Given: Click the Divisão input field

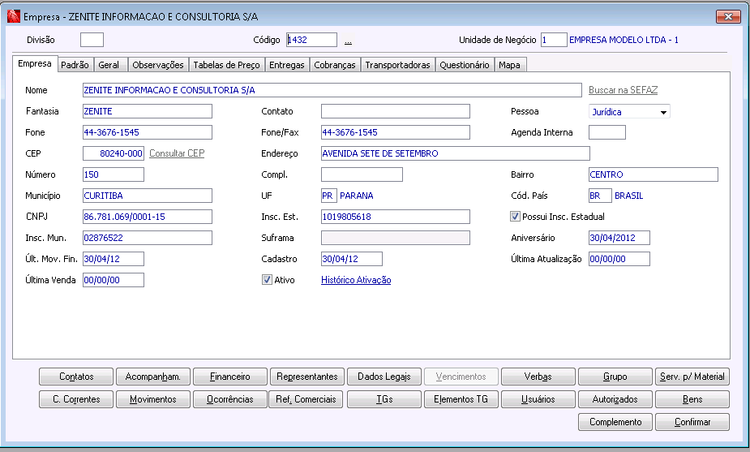Looking at the screenshot, I should tap(92, 40).
